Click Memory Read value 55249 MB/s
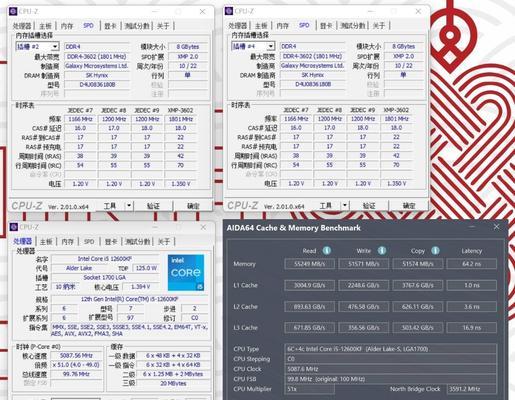 tap(309, 264)
